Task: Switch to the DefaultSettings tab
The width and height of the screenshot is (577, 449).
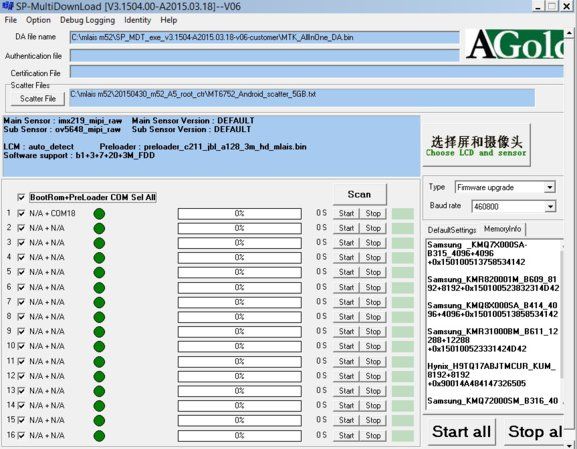Action: [x=452, y=230]
